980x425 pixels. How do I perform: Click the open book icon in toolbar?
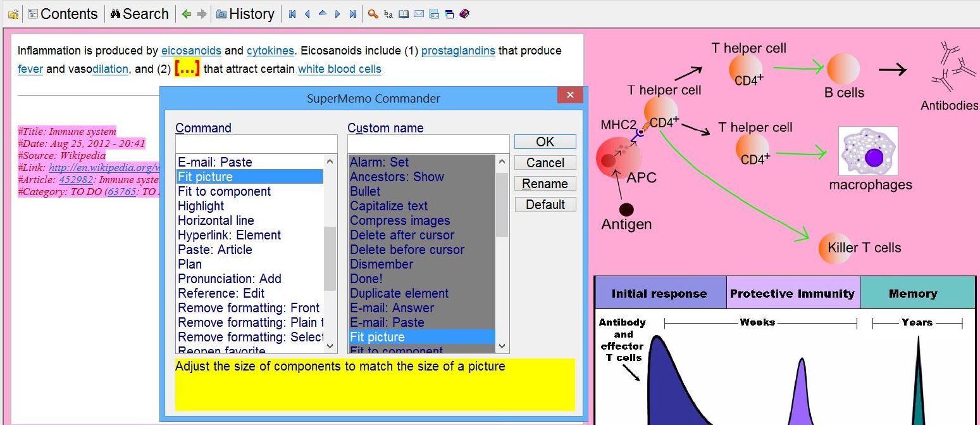coord(404,14)
